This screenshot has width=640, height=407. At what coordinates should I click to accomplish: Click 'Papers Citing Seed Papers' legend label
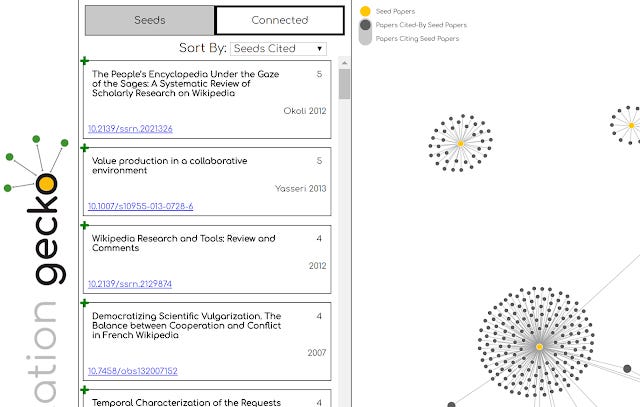(417, 39)
